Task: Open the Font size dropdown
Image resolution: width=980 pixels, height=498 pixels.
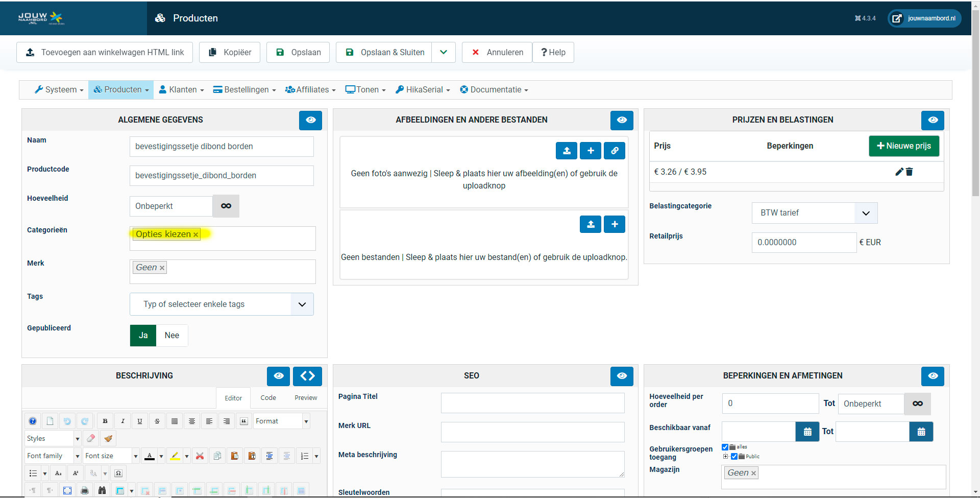Action: (111, 456)
